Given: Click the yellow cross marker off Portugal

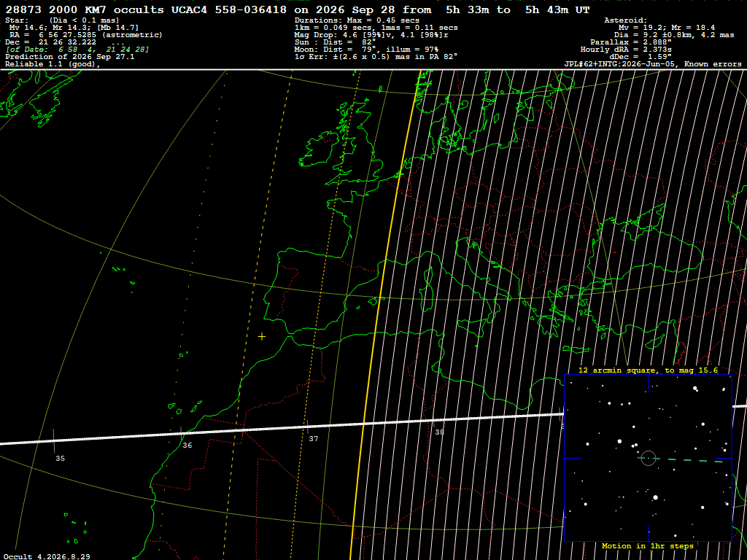Looking at the screenshot, I should coord(262,337).
